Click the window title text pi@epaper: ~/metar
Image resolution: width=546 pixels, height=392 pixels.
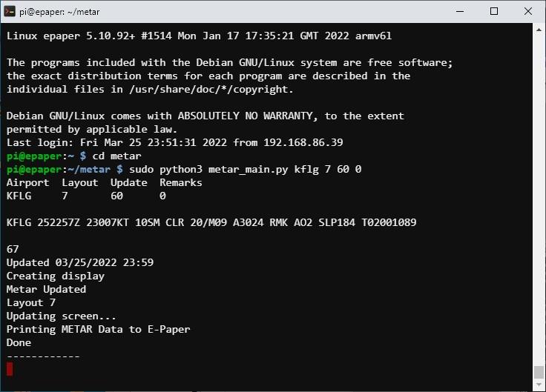(58, 11)
